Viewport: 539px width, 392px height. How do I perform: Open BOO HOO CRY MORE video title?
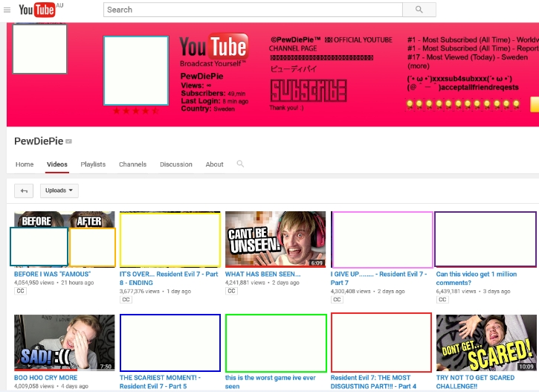(45, 378)
